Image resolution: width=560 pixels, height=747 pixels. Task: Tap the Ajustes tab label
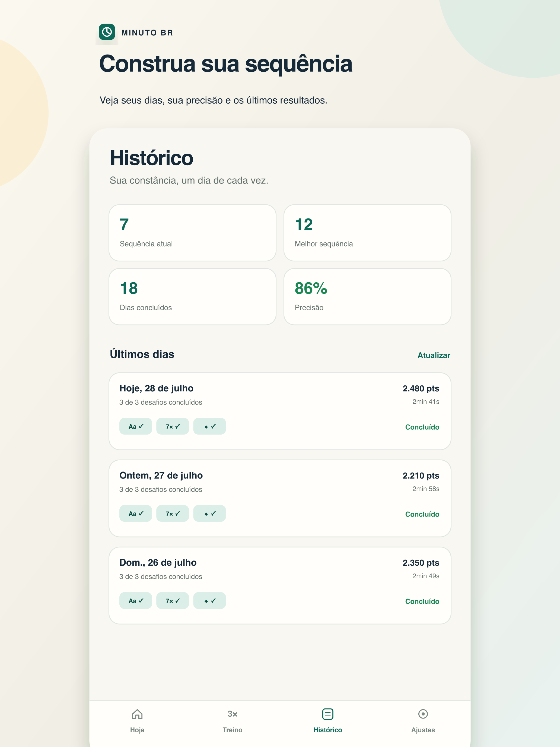click(x=423, y=730)
